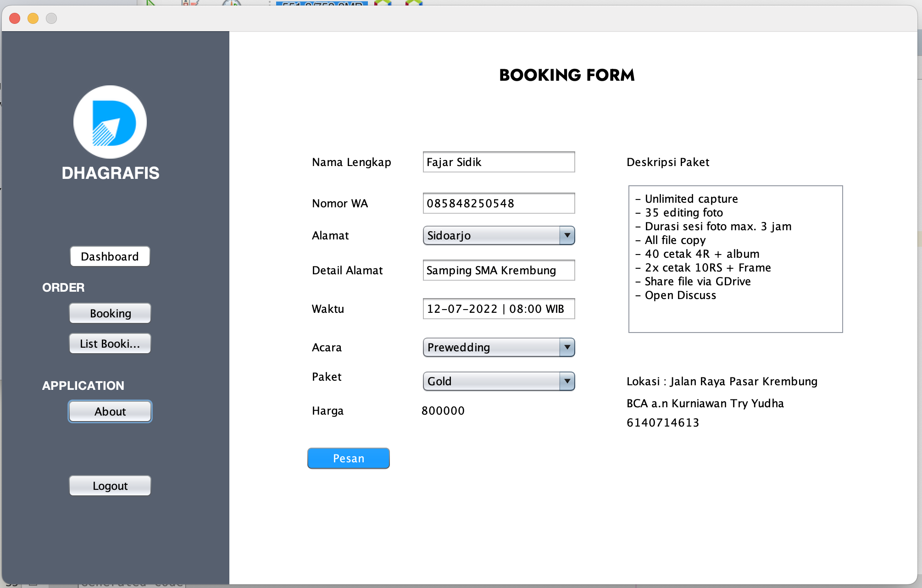922x588 pixels.
Task: Click the Nomor WA phone field
Action: tap(498, 203)
